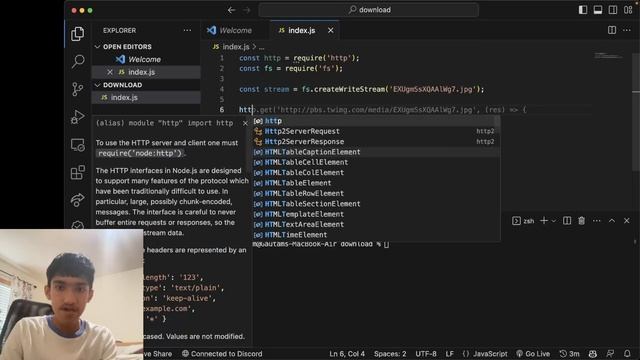Split the terminal

click(567, 221)
